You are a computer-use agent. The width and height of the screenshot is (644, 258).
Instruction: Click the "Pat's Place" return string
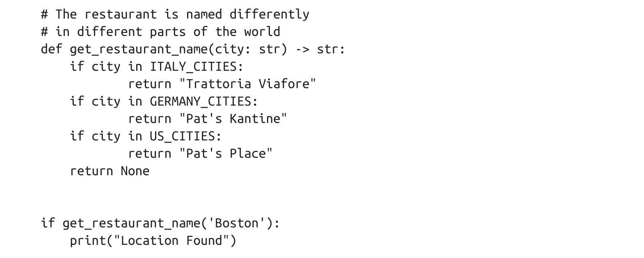[x=226, y=154]
